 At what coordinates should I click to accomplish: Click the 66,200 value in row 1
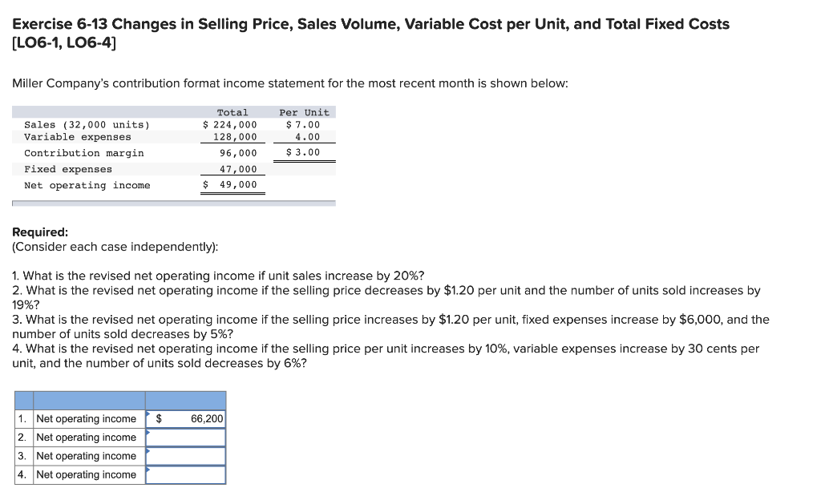point(207,418)
